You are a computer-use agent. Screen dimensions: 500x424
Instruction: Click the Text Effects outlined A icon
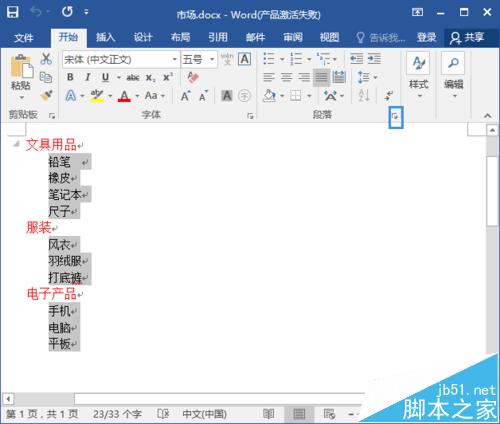tap(71, 96)
